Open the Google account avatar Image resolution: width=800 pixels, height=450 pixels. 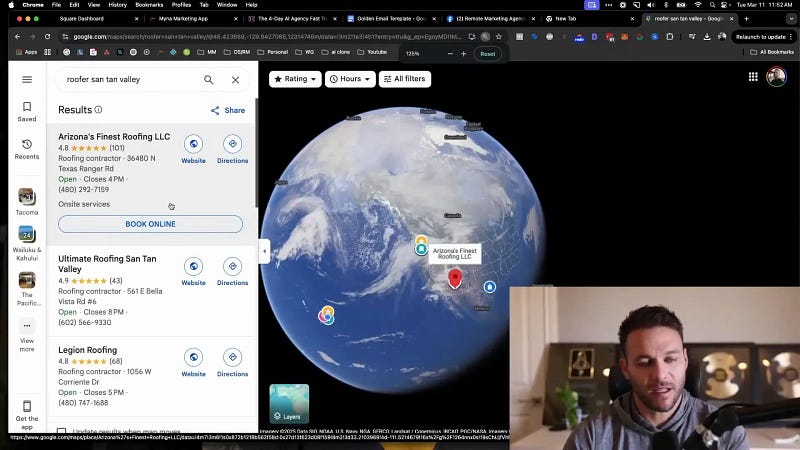coord(777,77)
